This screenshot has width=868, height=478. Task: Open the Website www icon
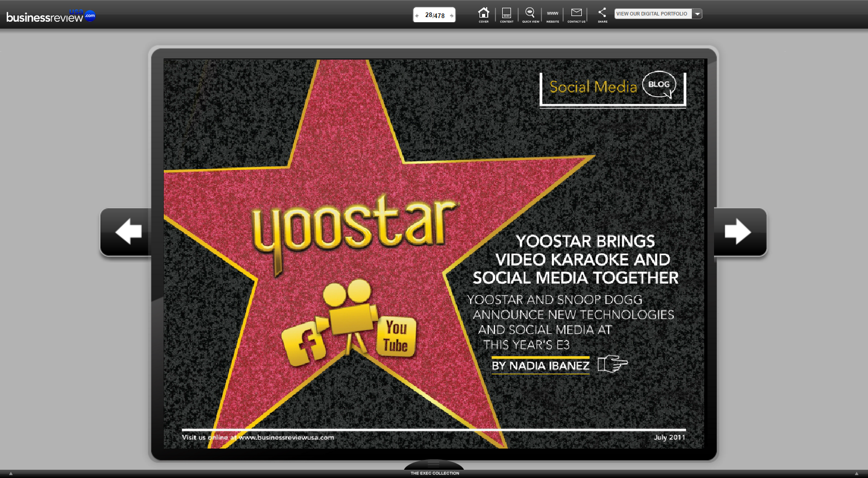pos(552,14)
